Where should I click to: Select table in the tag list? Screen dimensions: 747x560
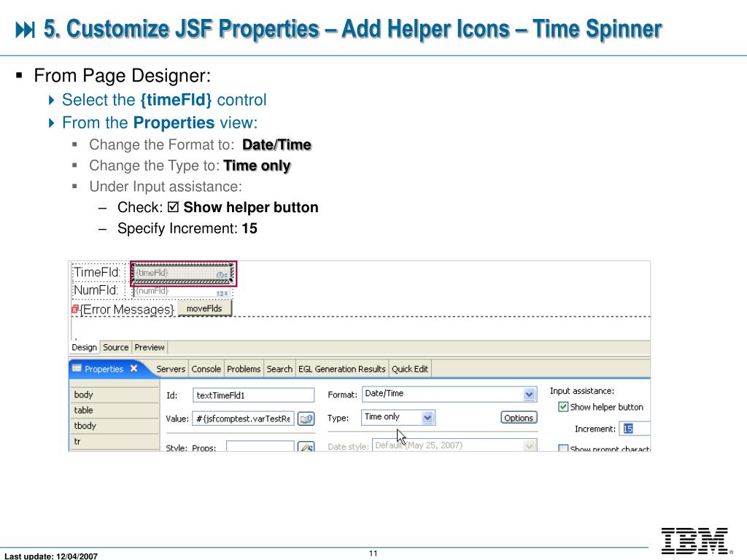tap(115, 411)
